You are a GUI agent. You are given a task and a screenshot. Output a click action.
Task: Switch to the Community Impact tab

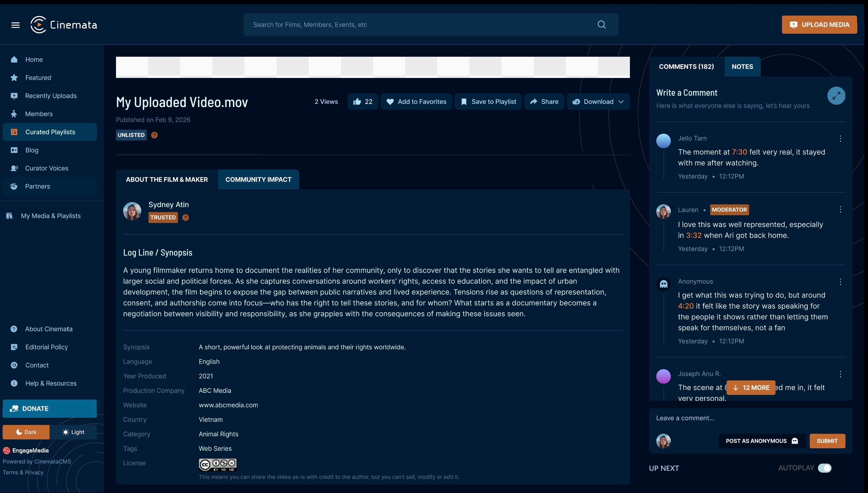pos(258,179)
